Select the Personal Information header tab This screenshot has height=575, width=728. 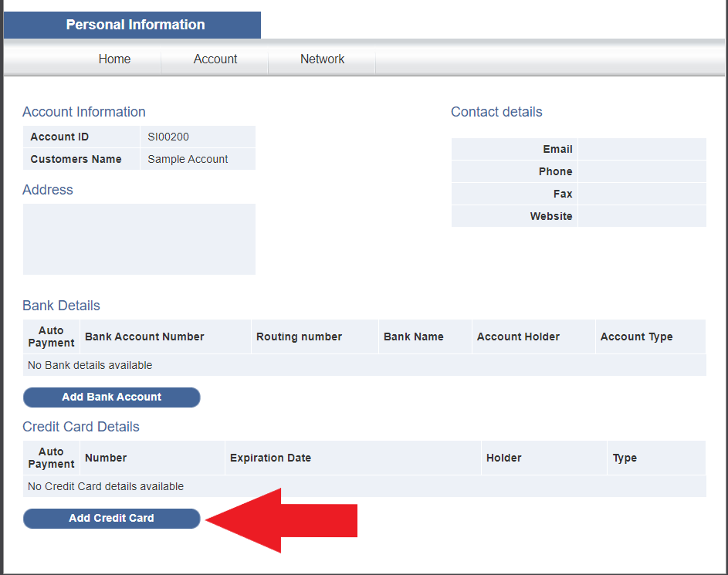(132, 25)
